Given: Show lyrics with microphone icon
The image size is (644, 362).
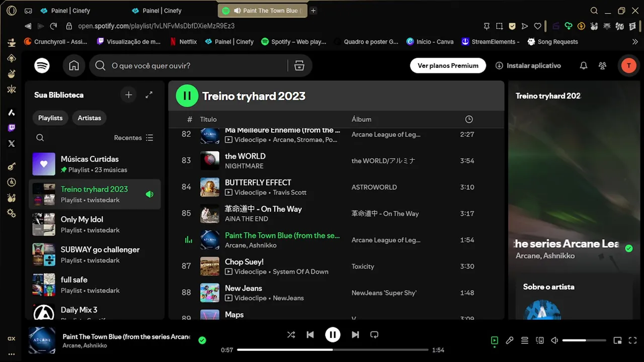Looking at the screenshot, I should tap(510, 340).
